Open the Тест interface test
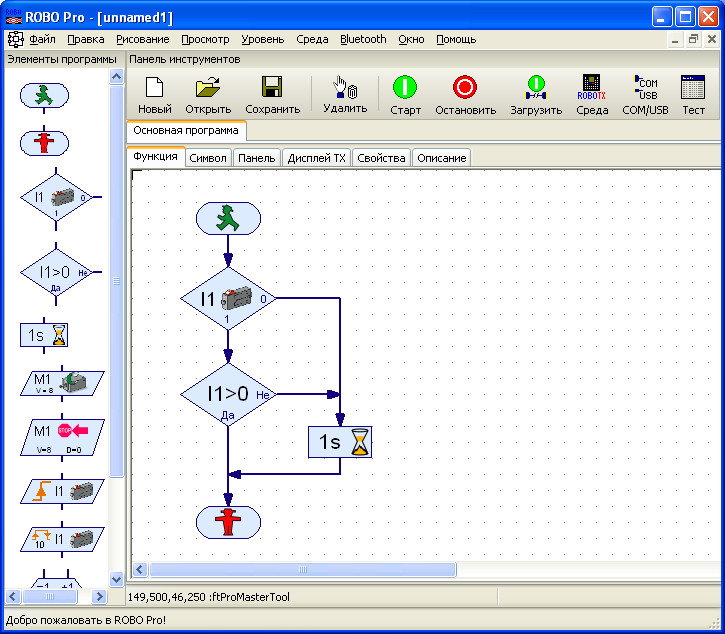 click(693, 95)
